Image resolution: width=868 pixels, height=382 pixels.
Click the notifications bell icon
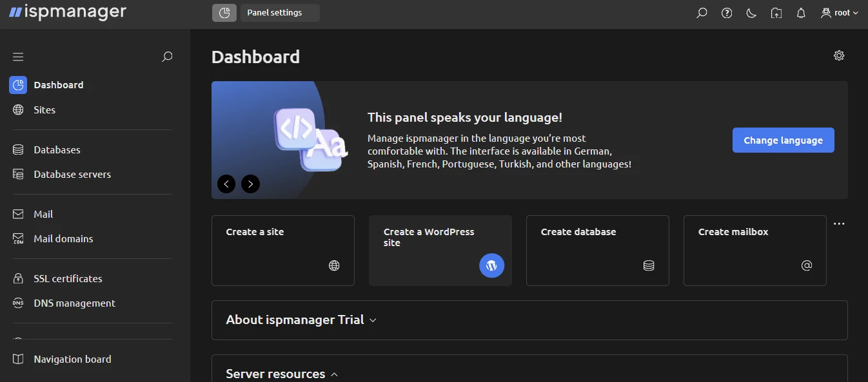point(800,12)
